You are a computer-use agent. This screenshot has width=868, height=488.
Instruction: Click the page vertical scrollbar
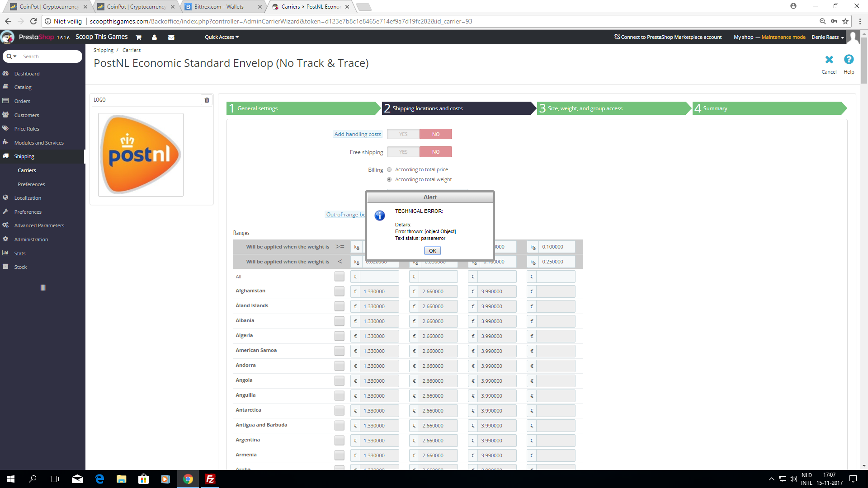pos(864,61)
